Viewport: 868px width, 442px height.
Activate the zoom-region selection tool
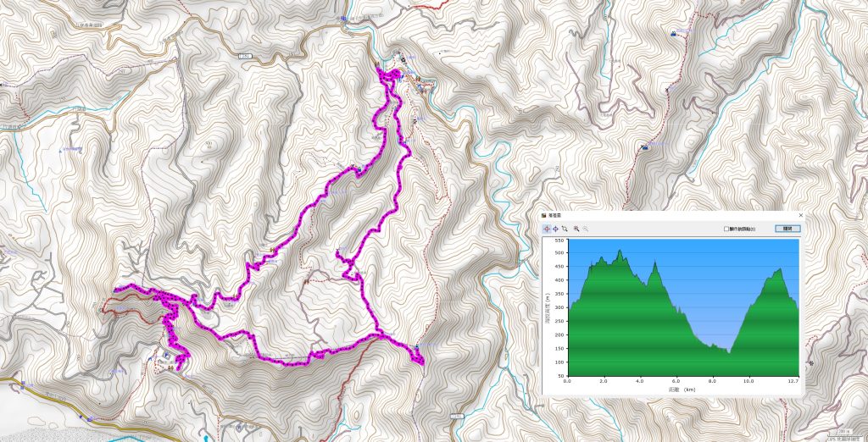coord(564,229)
